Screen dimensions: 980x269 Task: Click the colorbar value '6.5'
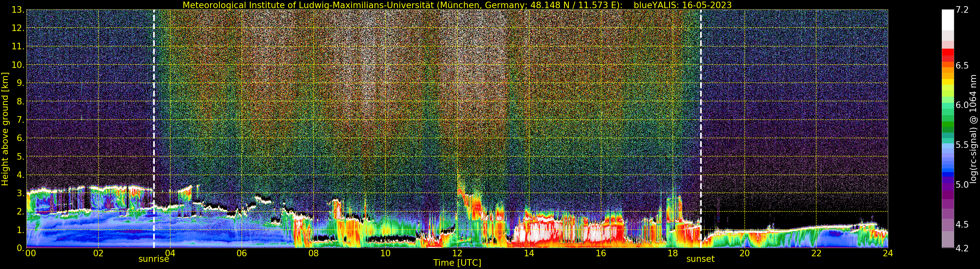coord(962,65)
